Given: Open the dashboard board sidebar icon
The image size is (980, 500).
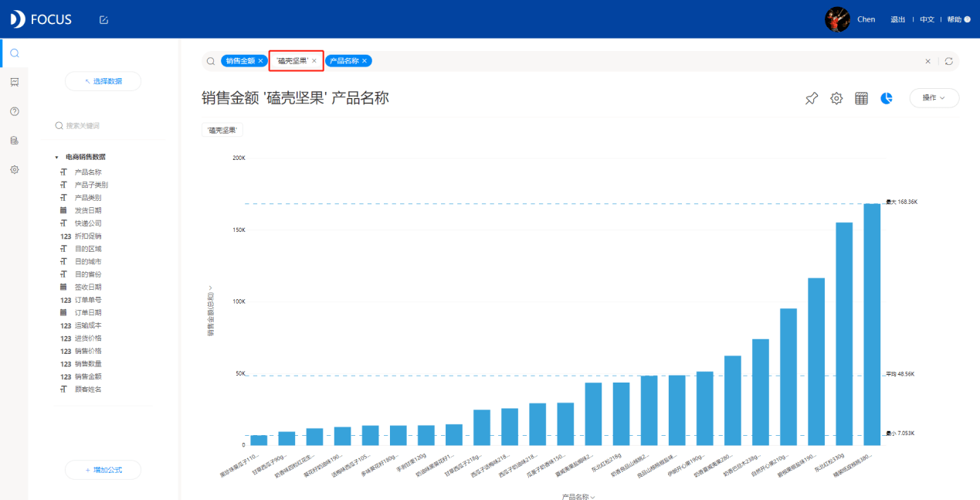Looking at the screenshot, I should (14, 82).
